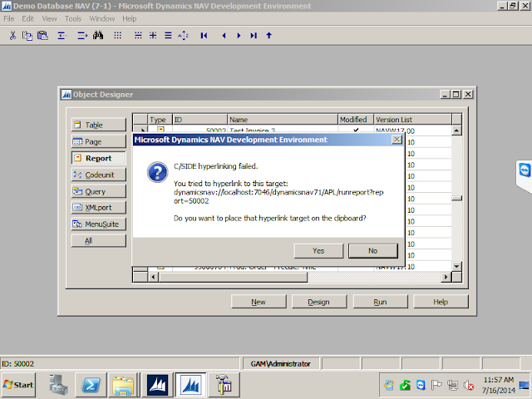The height and width of the screenshot is (399, 532).
Task: Go to last record arrow icon
Action: click(254, 35)
